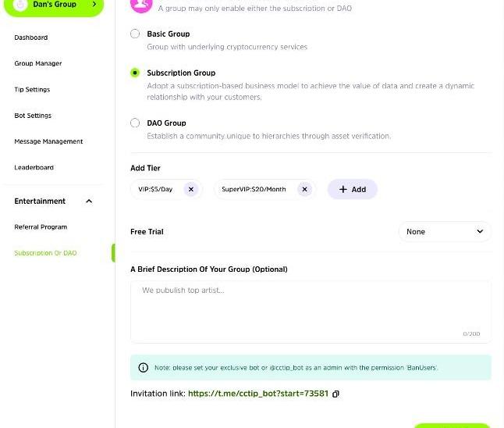Click the info icon in the note
The height and width of the screenshot is (428, 504).
point(143,368)
